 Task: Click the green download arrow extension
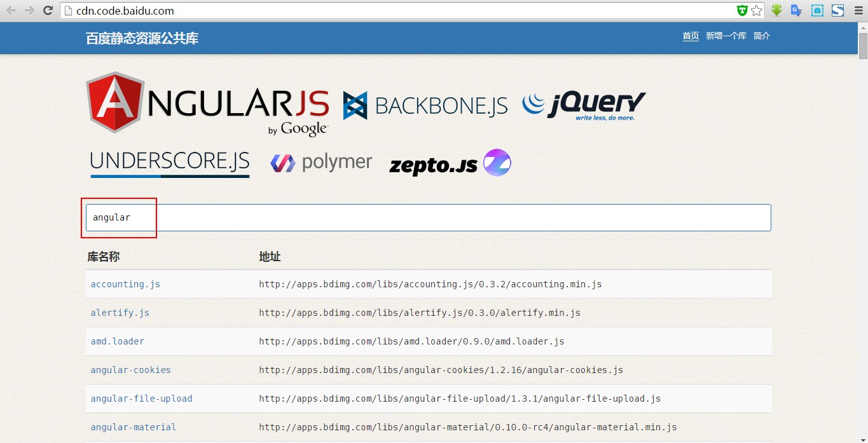coord(776,10)
